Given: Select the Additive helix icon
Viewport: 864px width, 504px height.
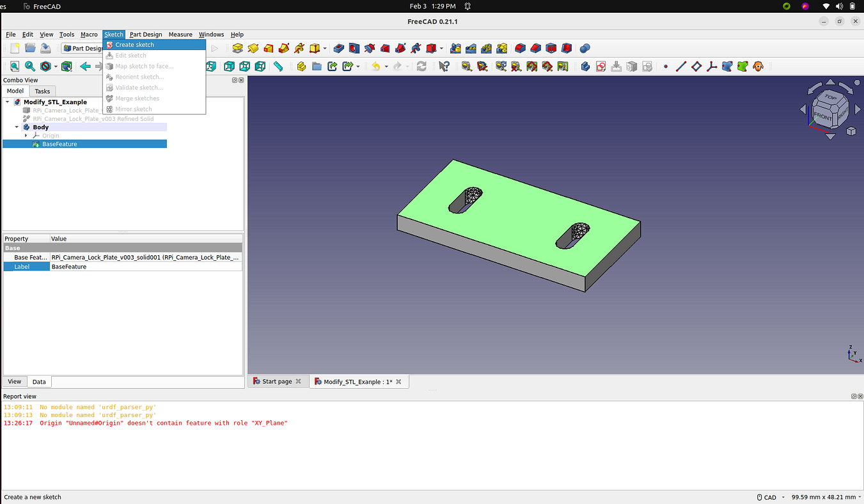Looking at the screenshot, I should pyautogui.click(x=299, y=48).
